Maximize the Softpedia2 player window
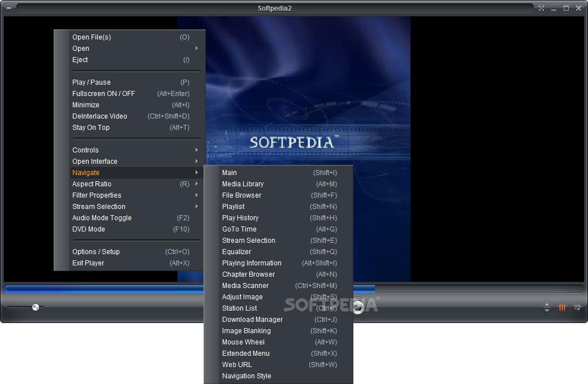588x384 pixels. tap(567, 8)
